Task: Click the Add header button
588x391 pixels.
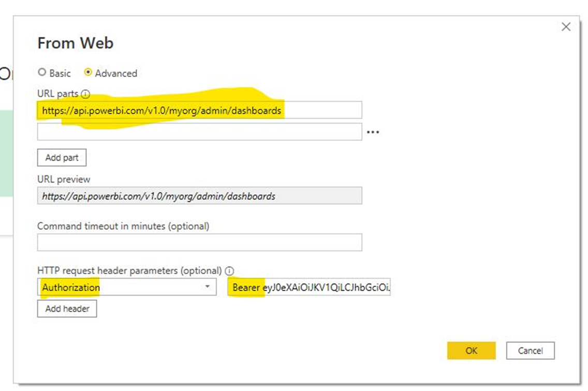Action: [67, 309]
